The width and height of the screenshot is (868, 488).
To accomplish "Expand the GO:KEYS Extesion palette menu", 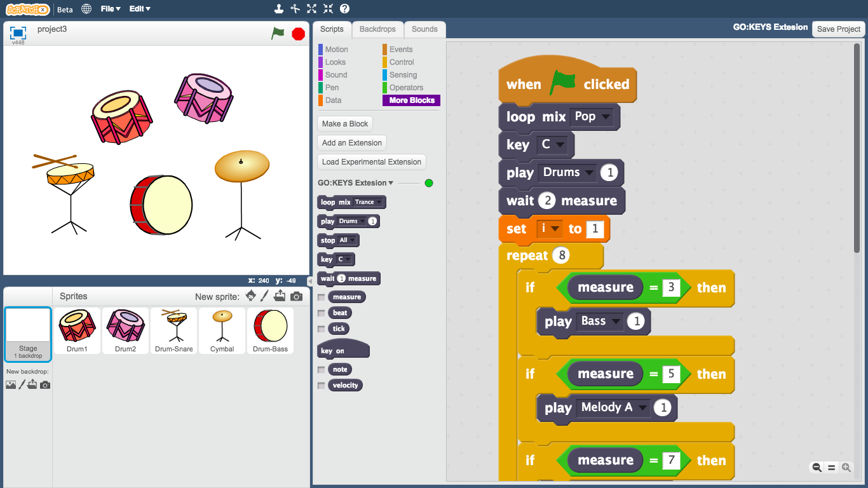I will 391,183.
